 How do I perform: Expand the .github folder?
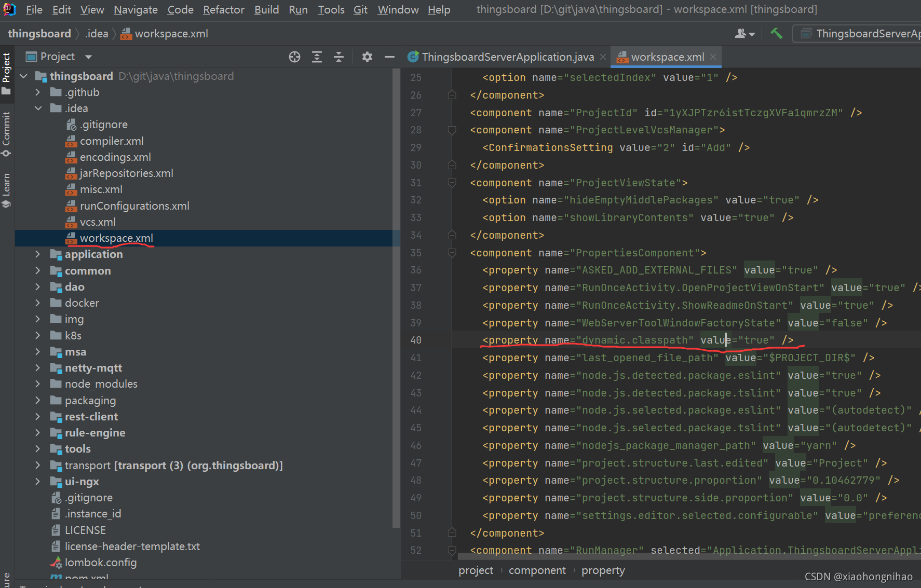[37, 92]
